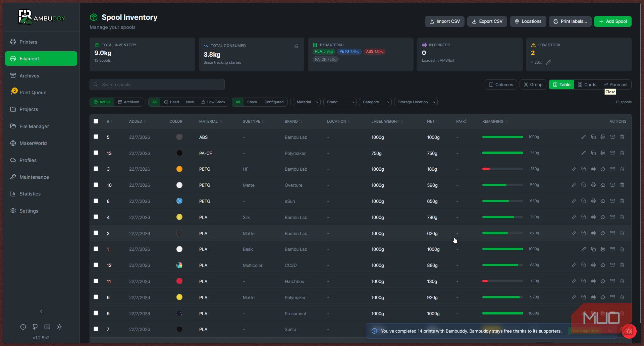Viewport: 644px width, 346px height.
Task: Delete PA-CF spool 13 via trash icon
Action: (x=622, y=153)
